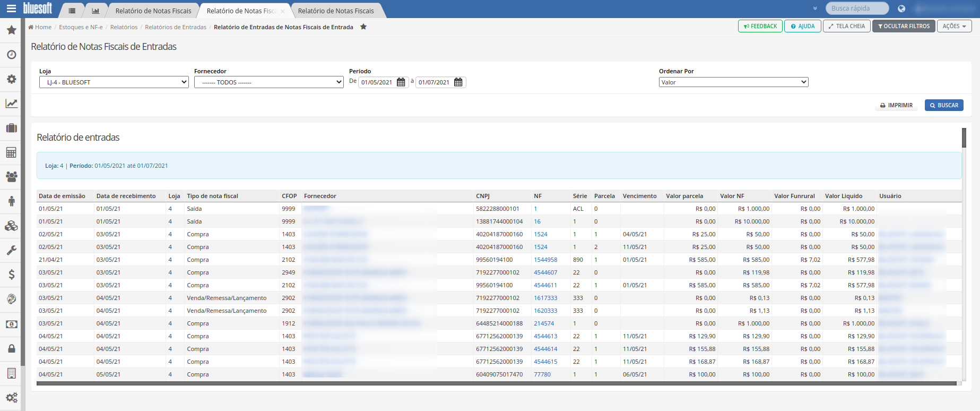Open NF link 1544958
This screenshot has width=980, height=411.
coord(545,260)
